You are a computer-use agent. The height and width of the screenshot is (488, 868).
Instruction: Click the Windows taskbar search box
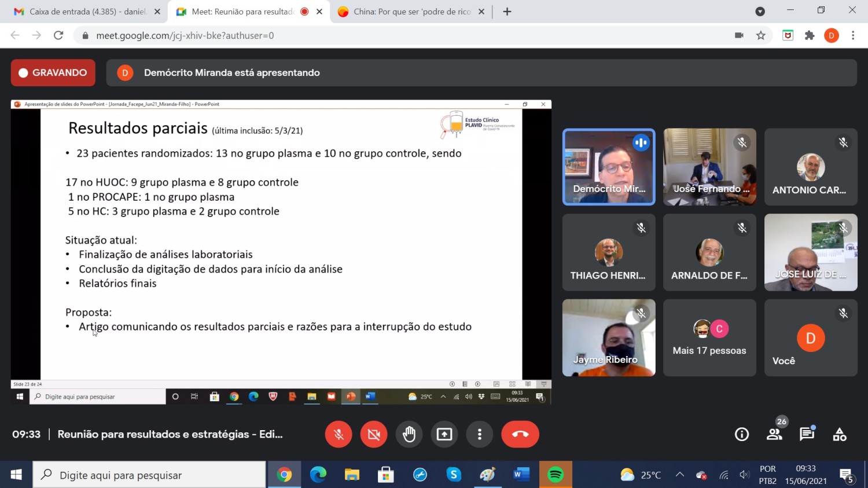pos(149,475)
